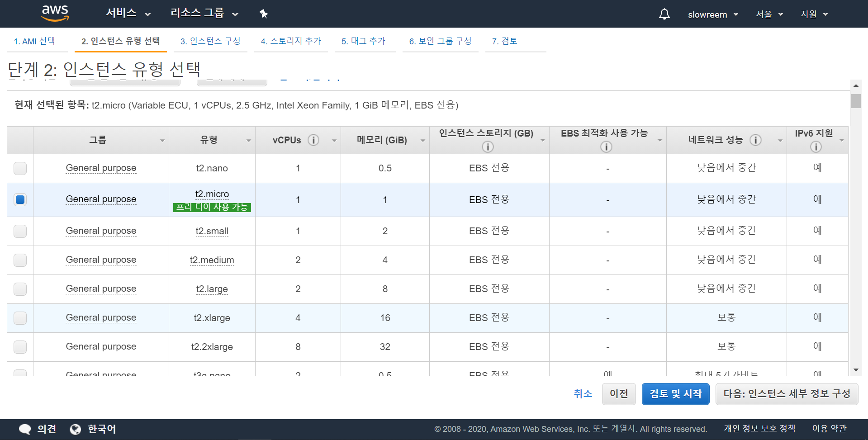Open notifications bell icon

pyautogui.click(x=664, y=14)
